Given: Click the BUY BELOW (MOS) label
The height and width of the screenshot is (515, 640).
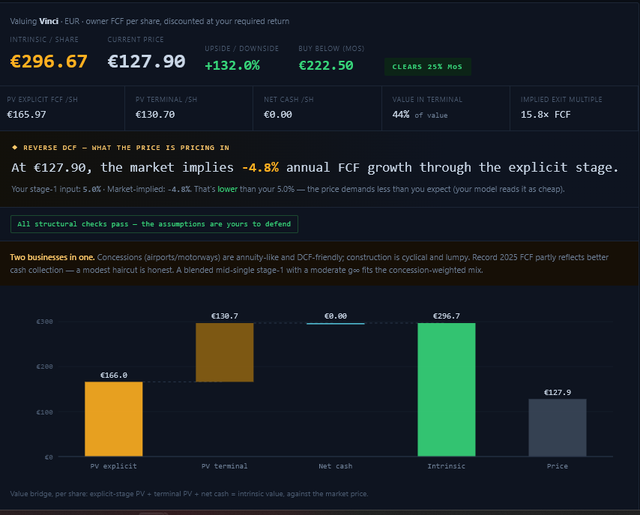Looking at the screenshot, I should (331, 49).
